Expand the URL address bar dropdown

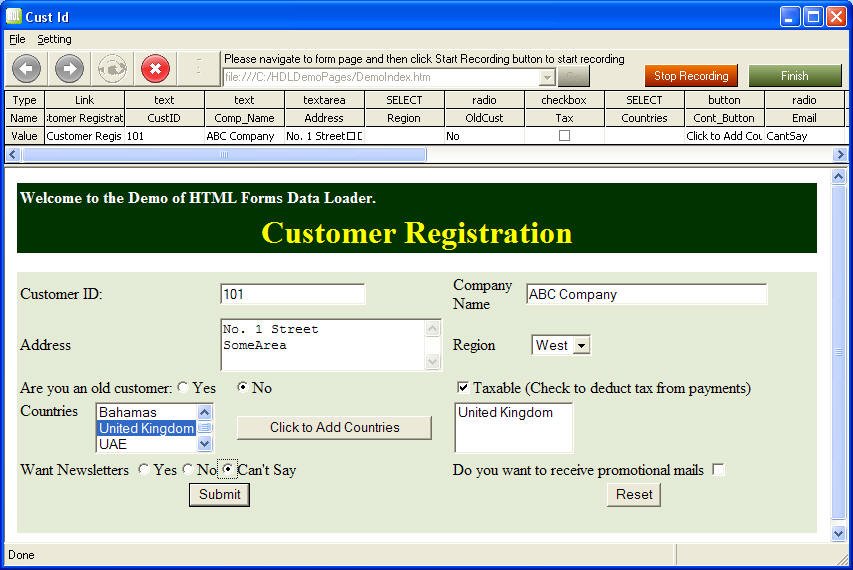547,77
